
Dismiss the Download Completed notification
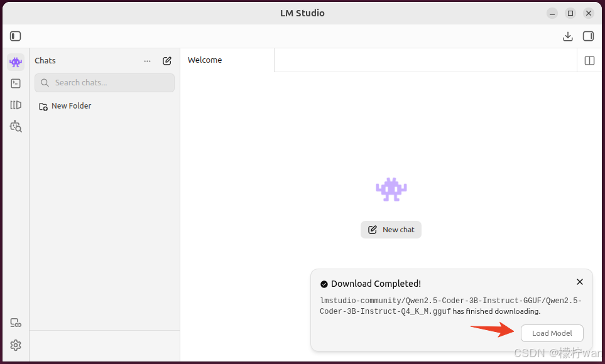tap(579, 282)
